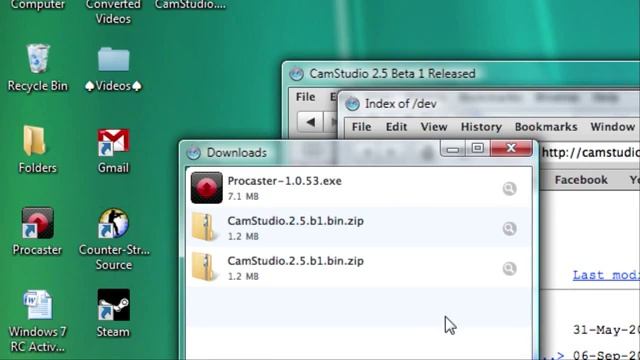Reveal Procaster-1.0.53.exe with its magnifier icon
Screen dimensions: 640x360
[509, 189]
